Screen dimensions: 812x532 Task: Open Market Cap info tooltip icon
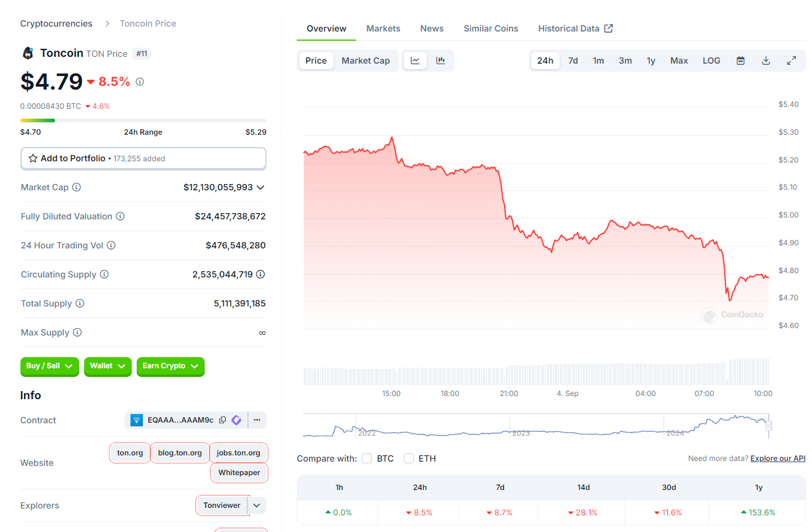77,187
